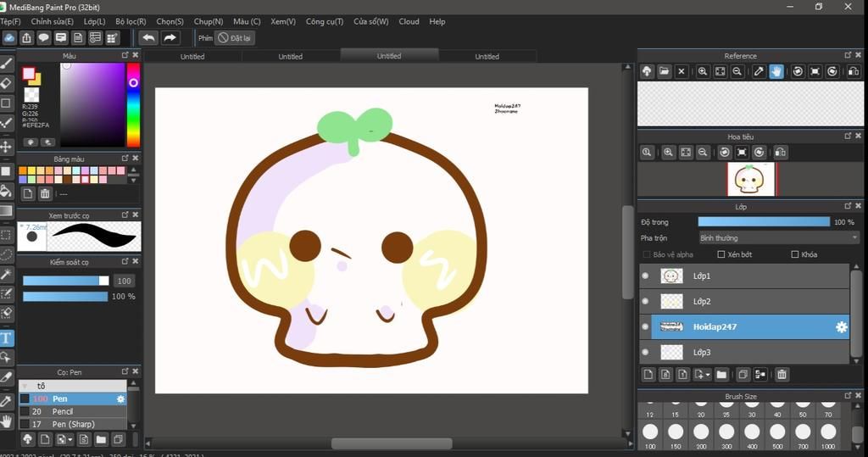The height and width of the screenshot is (457, 868).
Task: Activate hand tool in Reference panel
Action: coord(776,72)
